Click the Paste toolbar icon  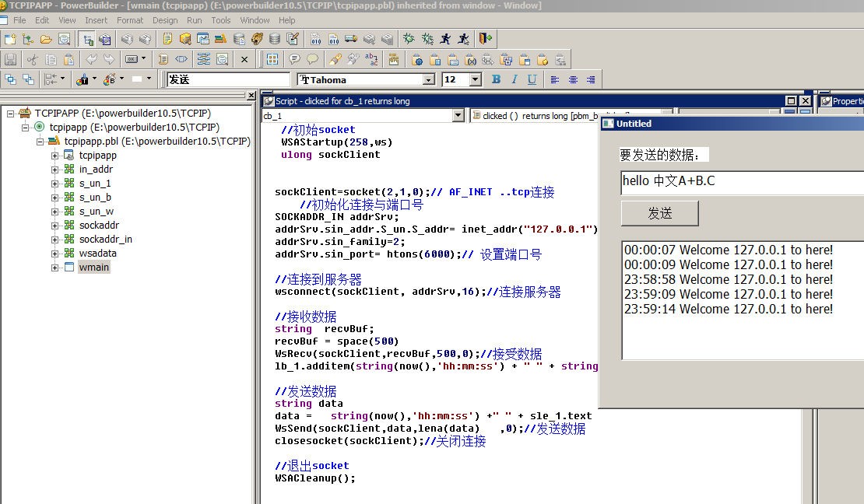point(67,58)
